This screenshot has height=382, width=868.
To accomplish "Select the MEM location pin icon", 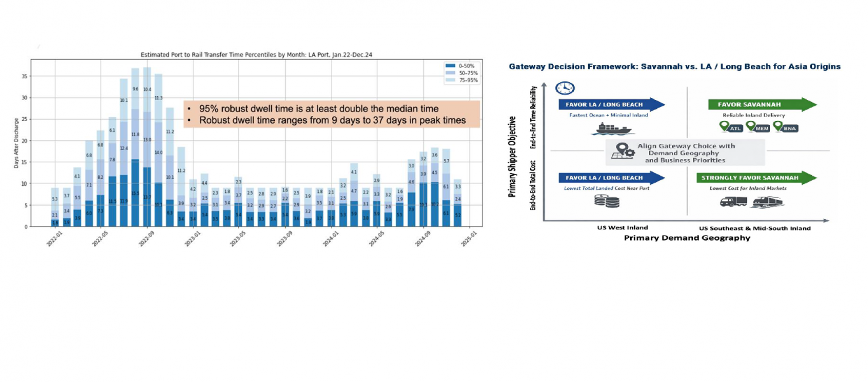I will [756, 127].
